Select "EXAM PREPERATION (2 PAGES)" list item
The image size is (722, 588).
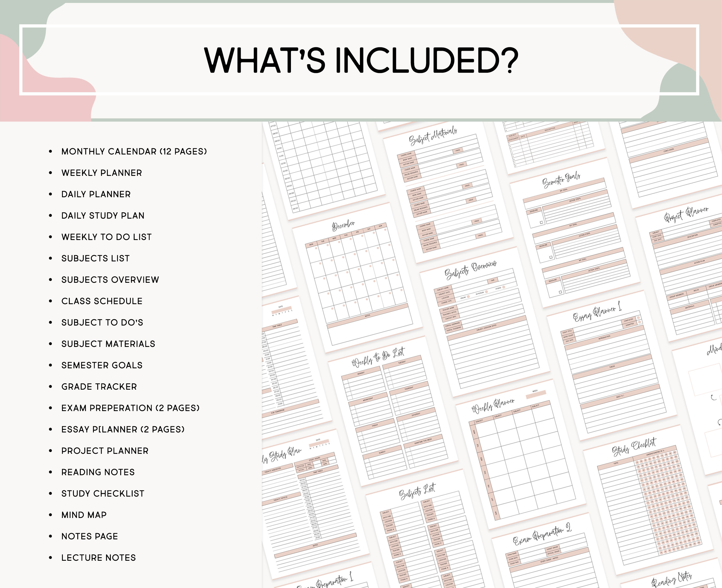click(x=130, y=408)
